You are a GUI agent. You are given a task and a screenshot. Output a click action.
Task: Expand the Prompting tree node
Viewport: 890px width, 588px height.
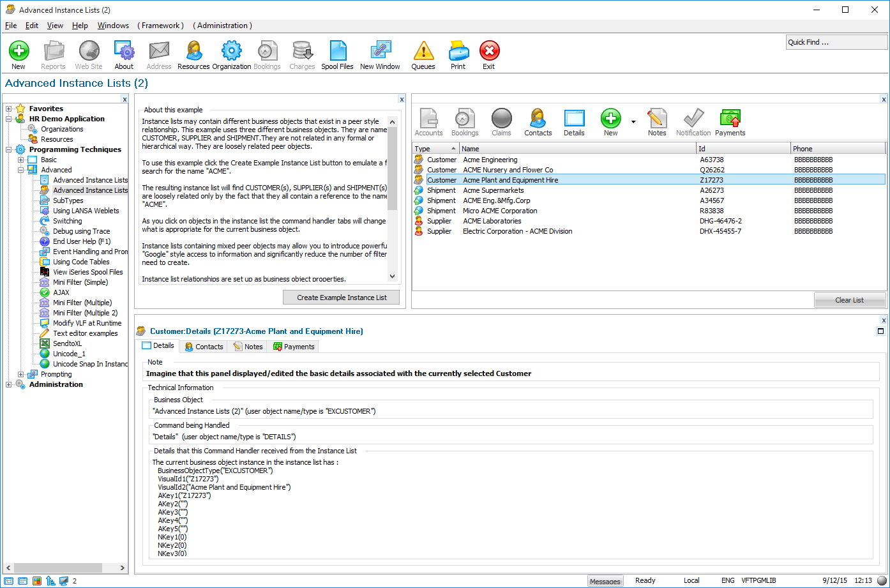tap(21, 374)
